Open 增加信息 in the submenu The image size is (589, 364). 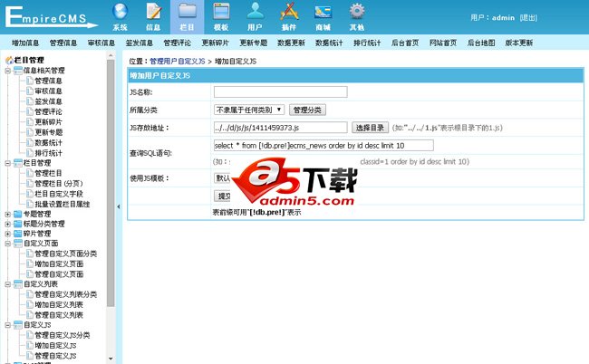[25, 43]
